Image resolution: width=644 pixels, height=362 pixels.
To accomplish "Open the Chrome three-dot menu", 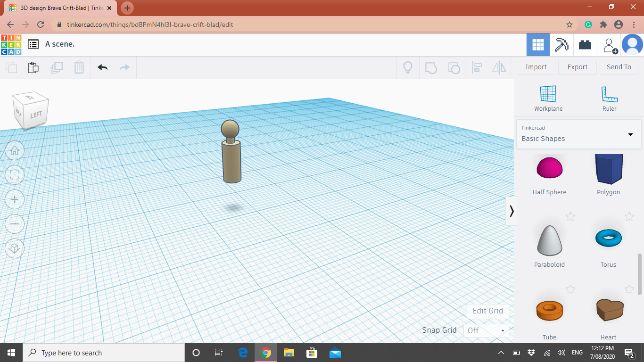I will pos(634,25).
